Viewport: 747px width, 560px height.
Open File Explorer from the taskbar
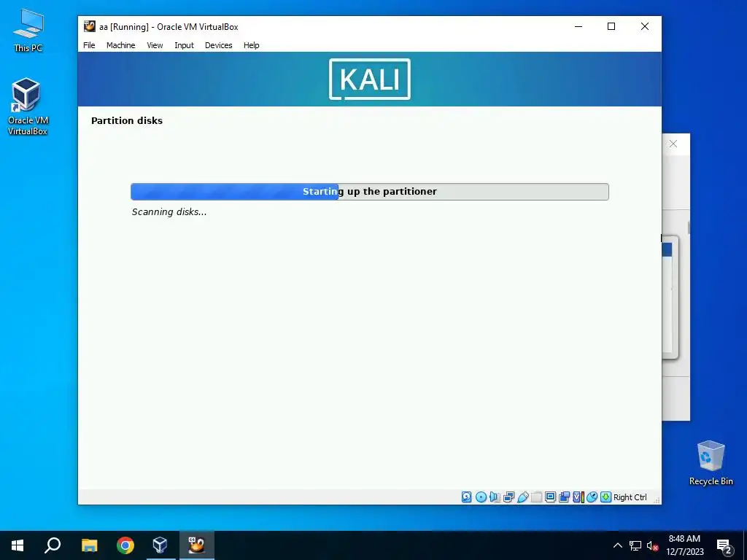89,545
